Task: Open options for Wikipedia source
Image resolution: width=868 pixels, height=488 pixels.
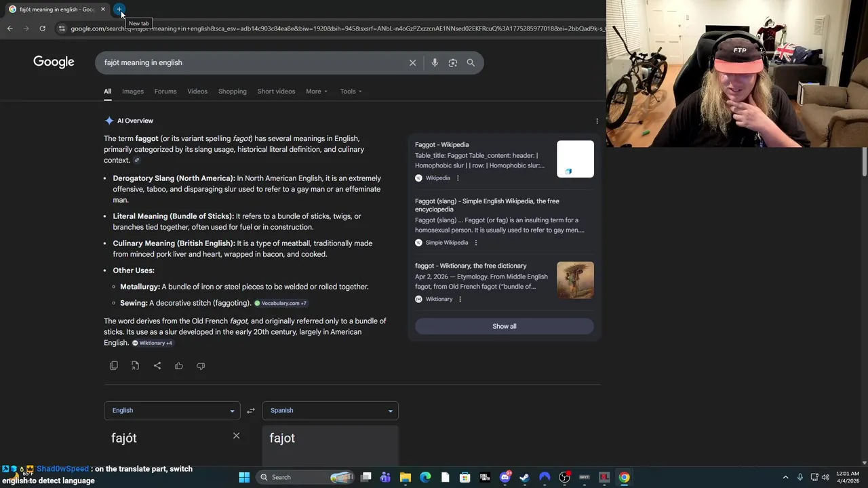Action: [x=458, y=178]
